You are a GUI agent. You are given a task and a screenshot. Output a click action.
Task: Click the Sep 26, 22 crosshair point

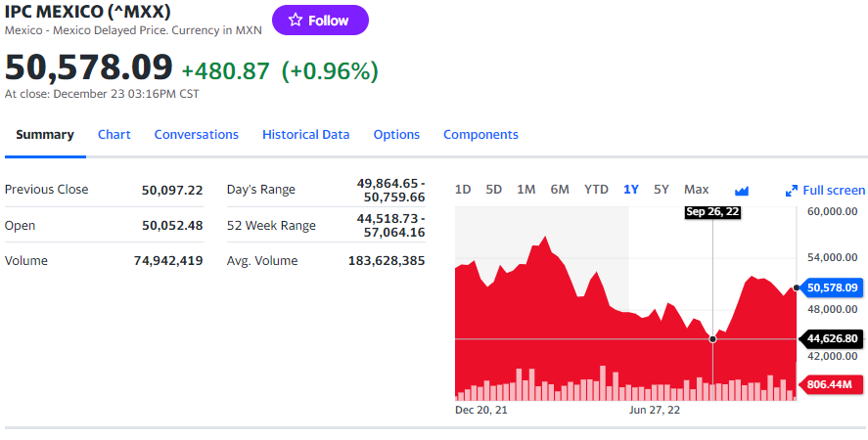pos(712,338)
